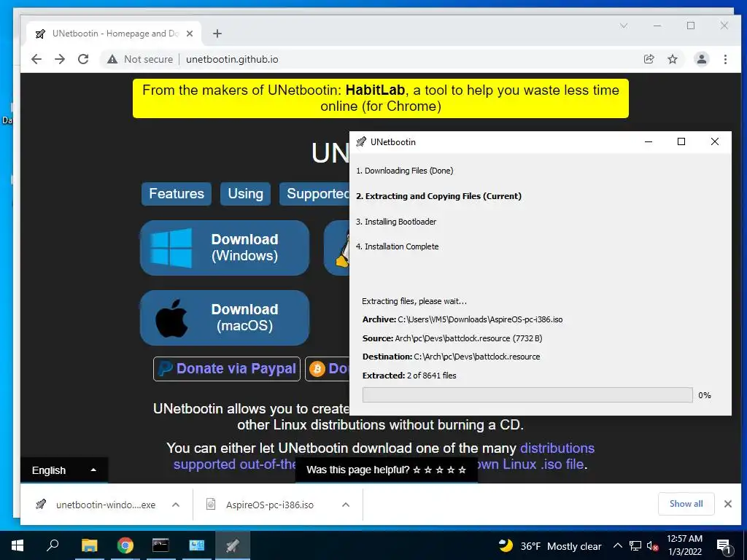
Task: Open weather widget 36°F Mostly clear
Action: click(550, 545)
